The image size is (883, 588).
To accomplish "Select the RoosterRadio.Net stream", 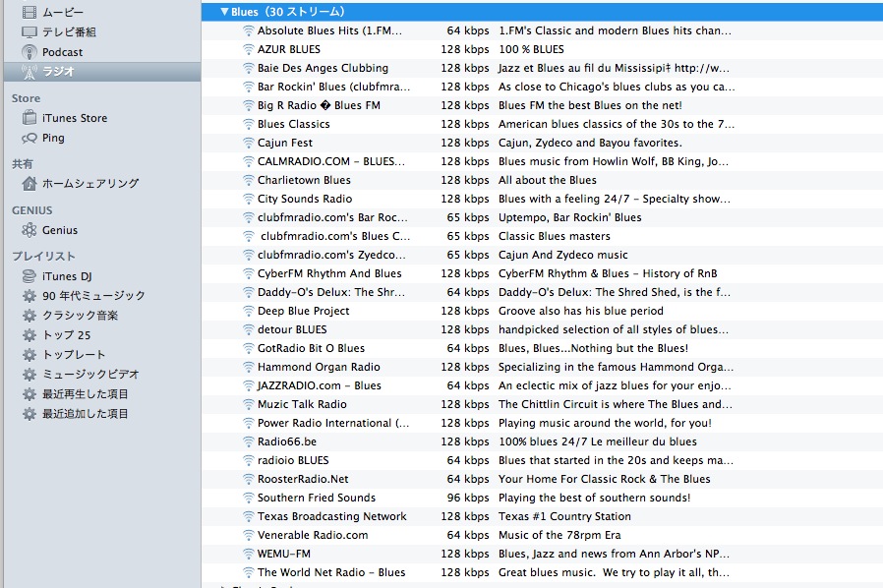I will [x=303, y=479].
